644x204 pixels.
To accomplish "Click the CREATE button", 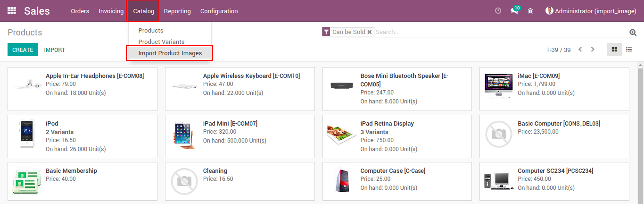I will pos(23,50).
